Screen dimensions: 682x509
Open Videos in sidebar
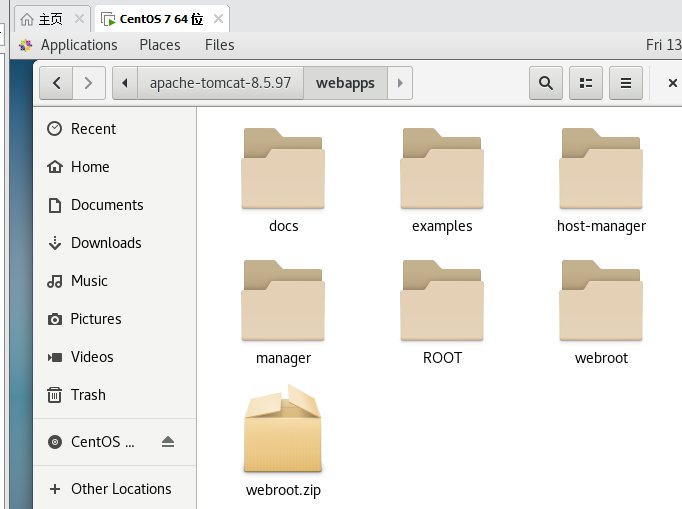point(115,357)
